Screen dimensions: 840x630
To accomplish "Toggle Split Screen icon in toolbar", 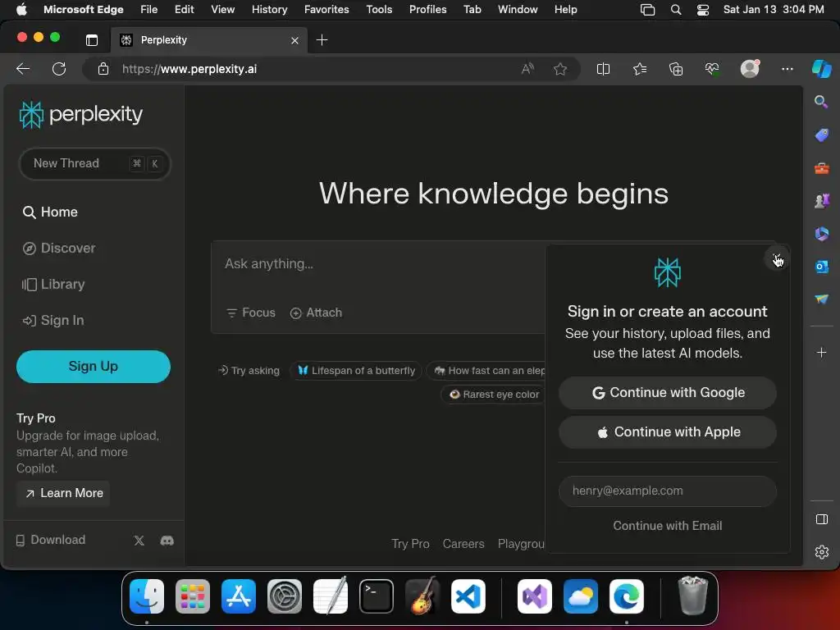I will coord(603,69).
